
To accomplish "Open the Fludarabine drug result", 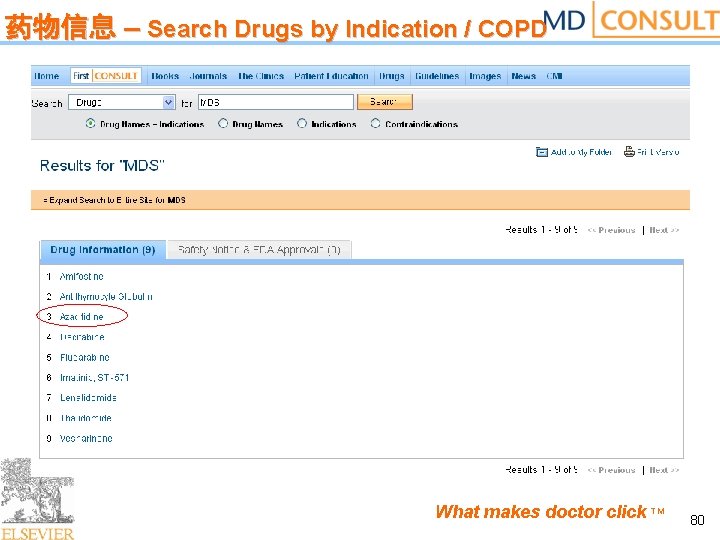I will tap(84, 357).
